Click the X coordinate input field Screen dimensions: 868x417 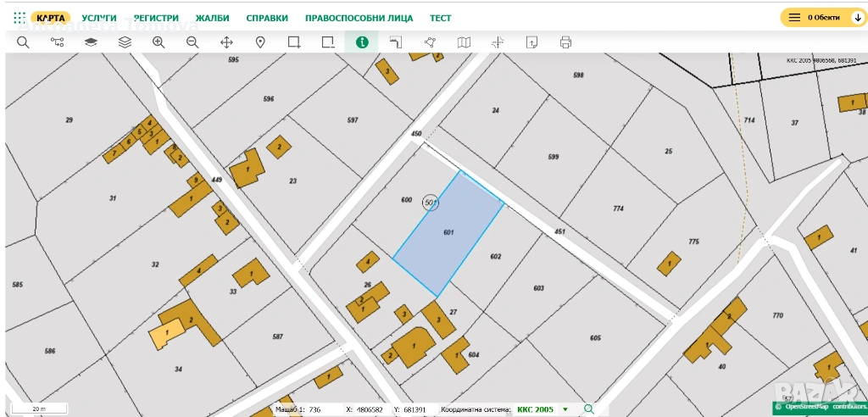pyautogui.click(x=370, y=409)
